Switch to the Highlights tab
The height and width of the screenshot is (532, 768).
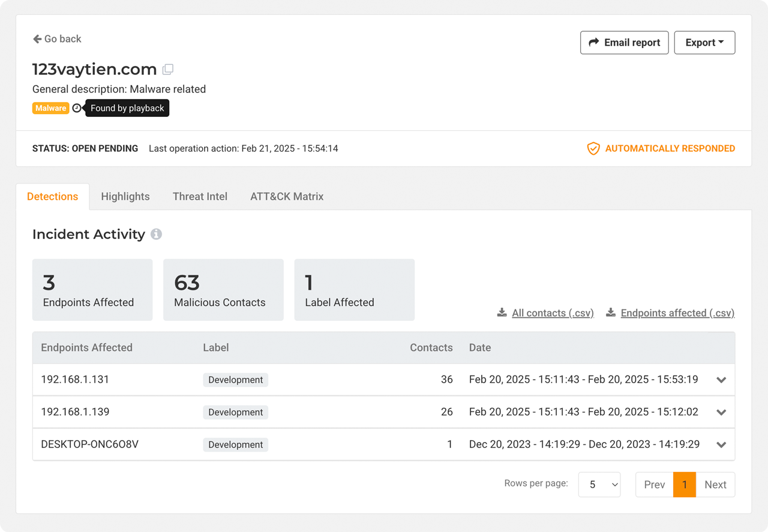click(x=125, y=197)
